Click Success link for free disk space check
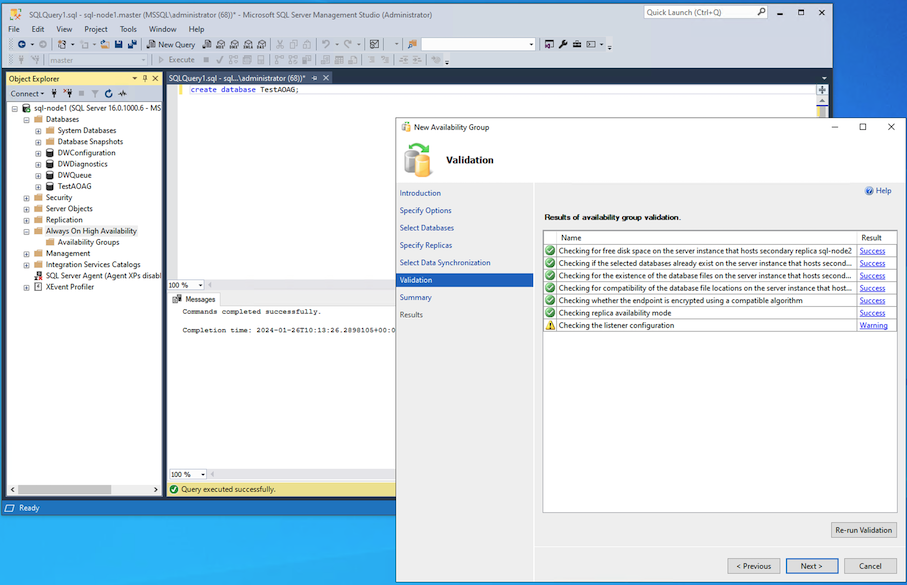This screenshot has width=907, height=585. pos(872,251)
